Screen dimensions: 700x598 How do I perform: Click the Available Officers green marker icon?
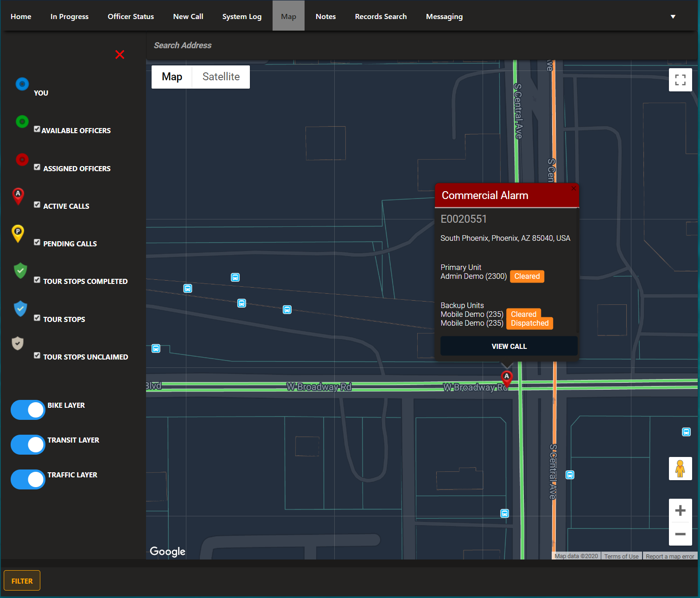click(x=22, y=122)
